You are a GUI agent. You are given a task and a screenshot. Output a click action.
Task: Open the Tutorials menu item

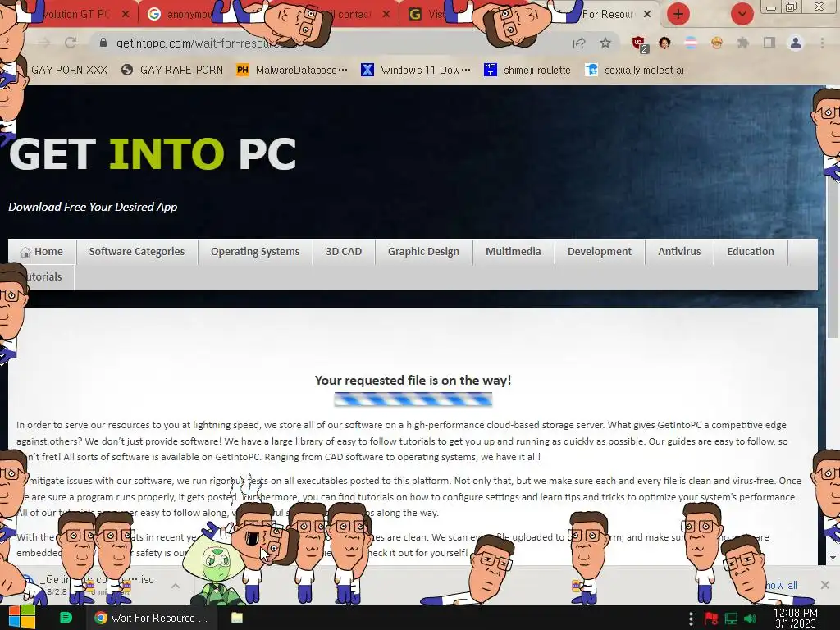43,277
